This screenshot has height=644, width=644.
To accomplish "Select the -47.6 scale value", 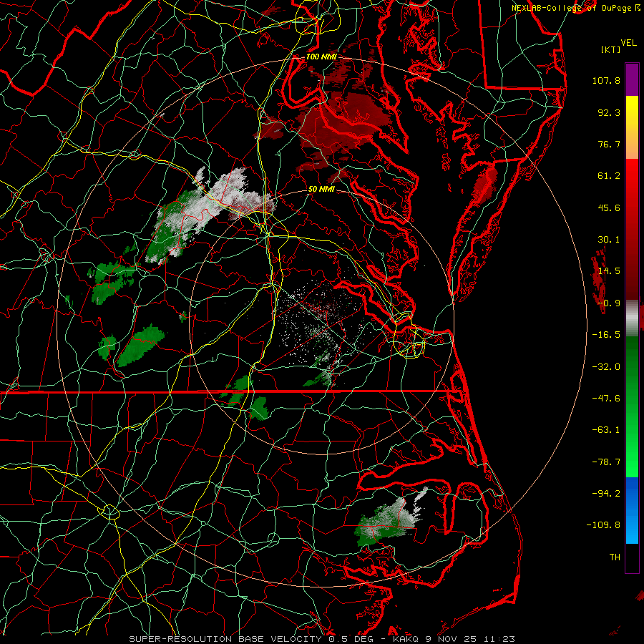I will click(x=606, y=399).
